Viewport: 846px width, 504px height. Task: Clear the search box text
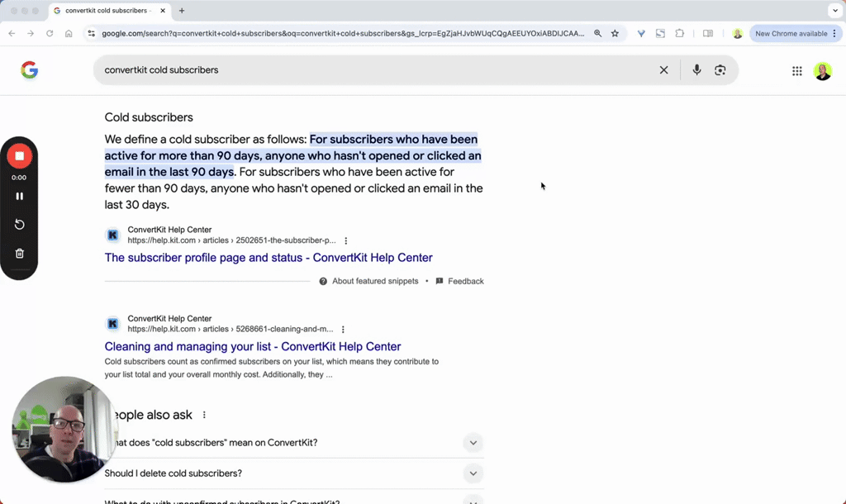click(x=663, y=70)
